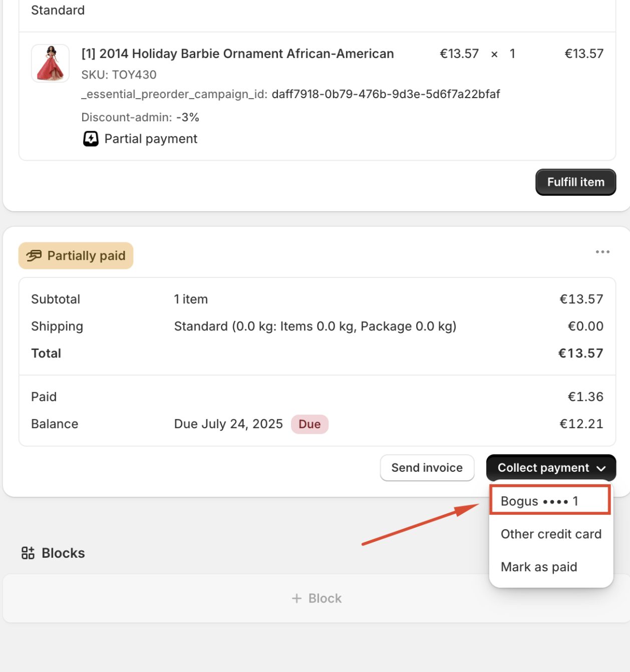Click the Blocks grid icon

[28, 553]
